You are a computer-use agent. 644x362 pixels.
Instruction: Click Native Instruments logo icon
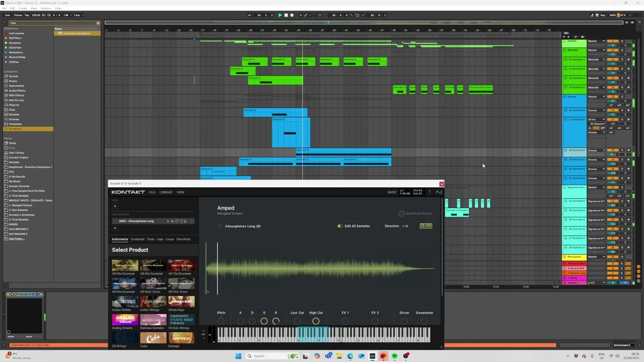(439, 192)
